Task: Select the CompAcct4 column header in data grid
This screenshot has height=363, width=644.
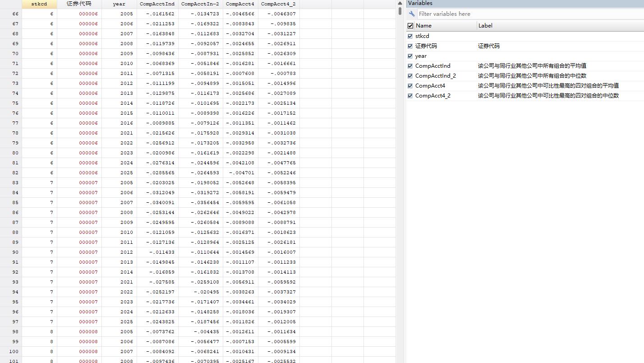Action: pos(240,4)
